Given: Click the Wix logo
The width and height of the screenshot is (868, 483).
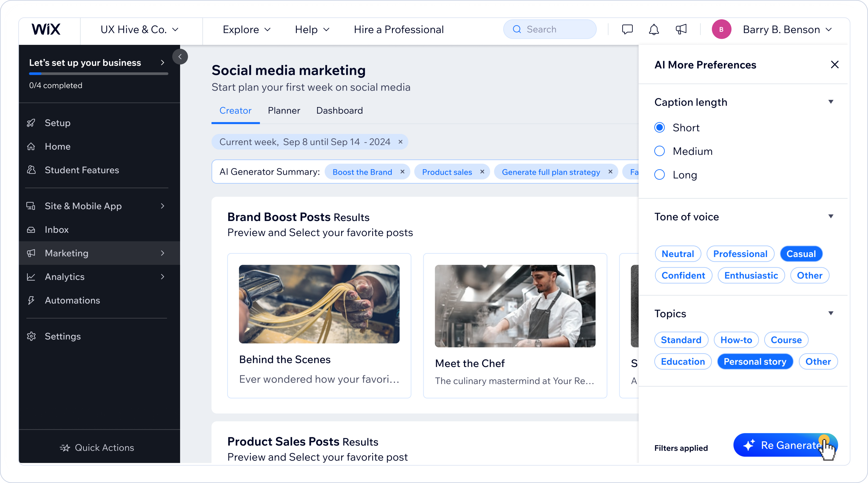Looking at the screenshot, I should (46, 29).
